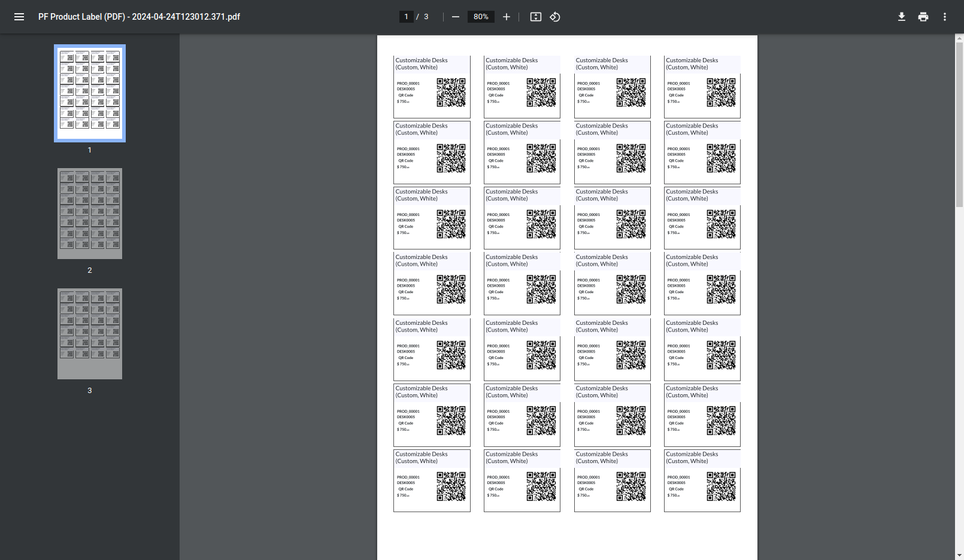Screen dimensions: 964x560
Task: Click the vertical scrollbar track
Action: tap(959, 299)
